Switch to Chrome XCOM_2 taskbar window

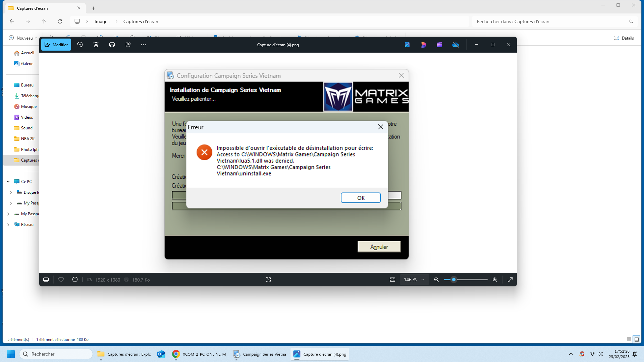(x=199, y=354)
